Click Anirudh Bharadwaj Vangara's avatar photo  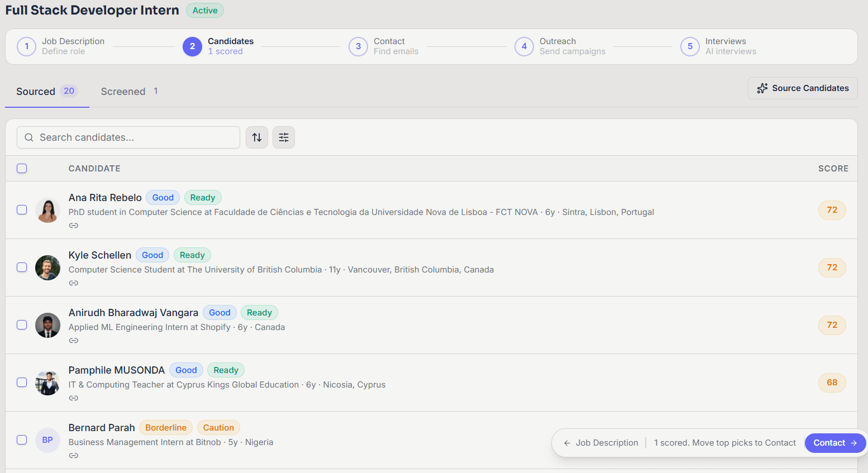[x=47, y=326]
